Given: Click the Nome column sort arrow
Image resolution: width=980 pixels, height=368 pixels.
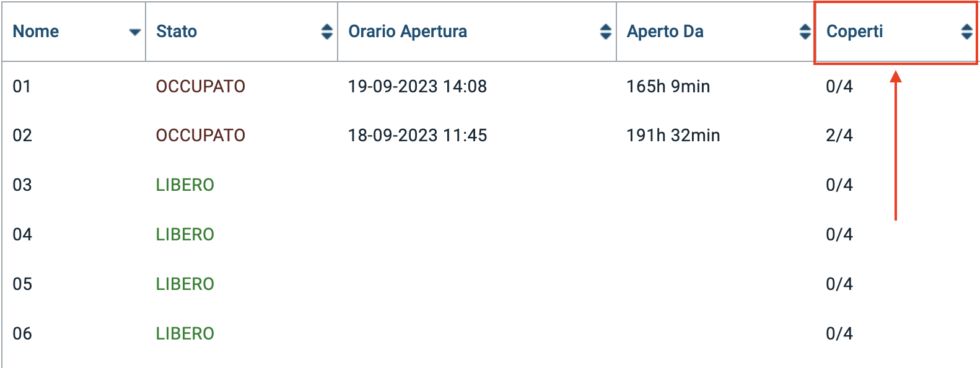Looking at the screenshot, I should pos(134,32).
